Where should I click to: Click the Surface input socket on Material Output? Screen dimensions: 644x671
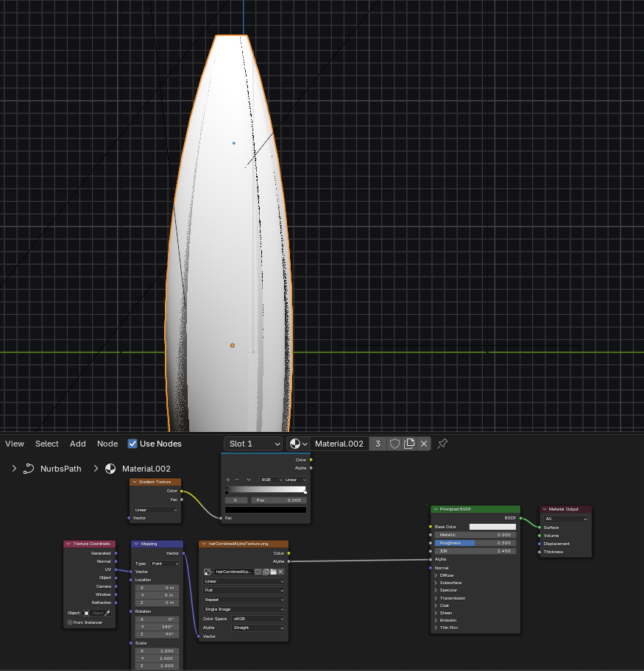pos(539,528)
